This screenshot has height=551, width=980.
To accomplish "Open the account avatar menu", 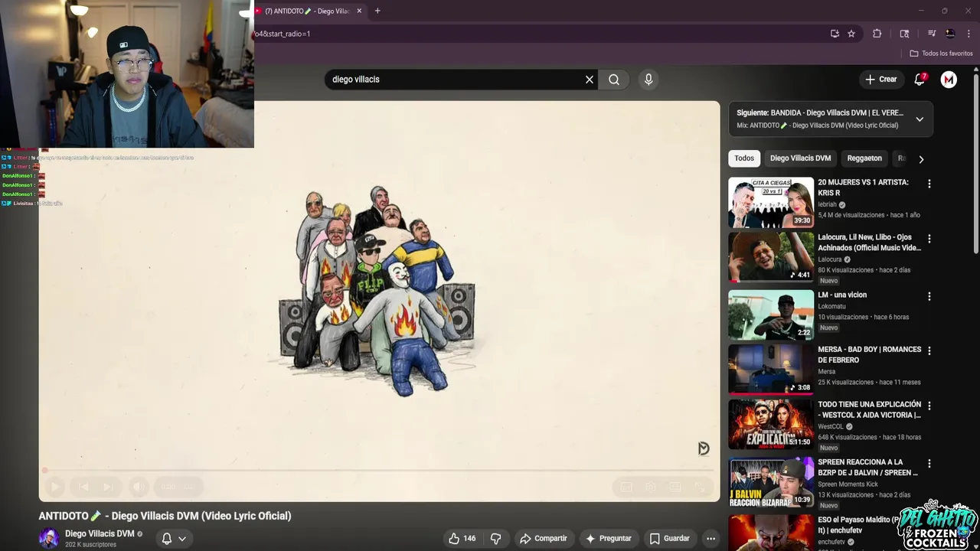I will 949,80.
